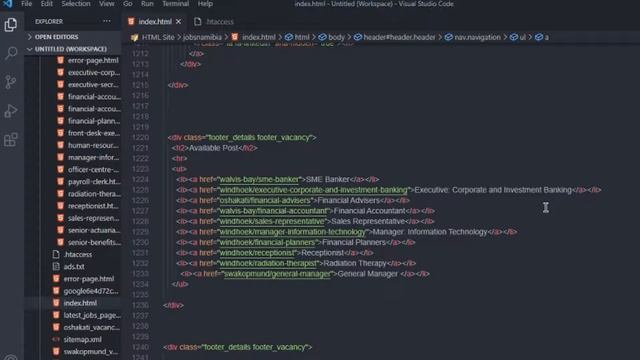
Task: Open the ads.txt file
Action: tap(74, 267)
